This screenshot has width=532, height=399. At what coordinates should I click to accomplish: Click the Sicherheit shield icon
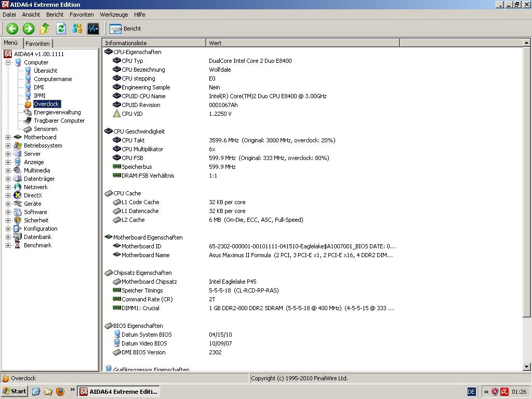coord(18,220)
